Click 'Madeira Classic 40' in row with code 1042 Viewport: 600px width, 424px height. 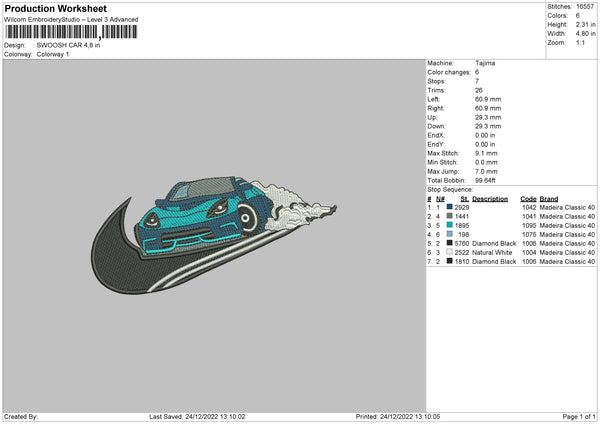pyautogui.click(x=567, y=207)
